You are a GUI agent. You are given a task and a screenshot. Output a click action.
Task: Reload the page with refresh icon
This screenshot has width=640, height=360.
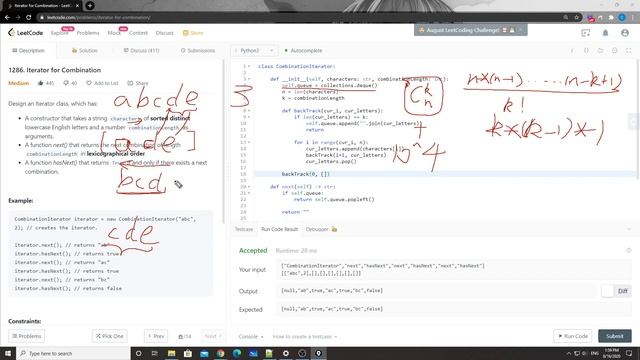29,18
